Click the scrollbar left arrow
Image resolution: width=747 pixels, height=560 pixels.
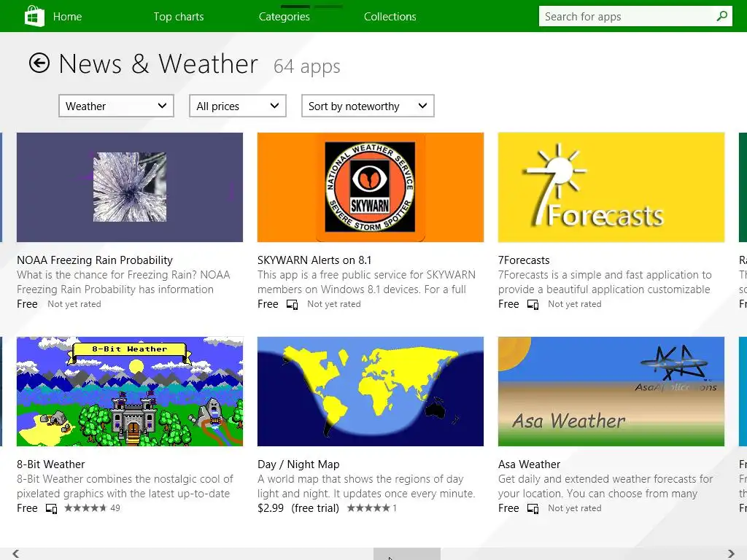16,553
